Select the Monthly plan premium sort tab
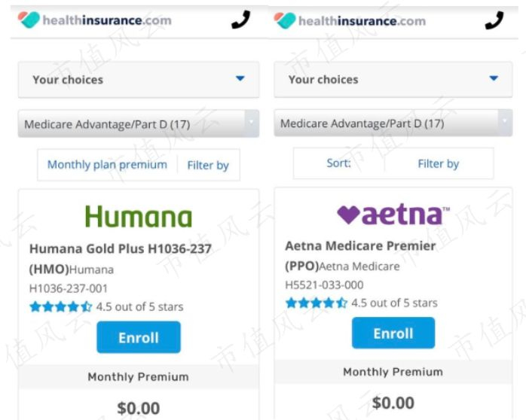Viewport: 526px width, 420px height. tap(107, 165)
